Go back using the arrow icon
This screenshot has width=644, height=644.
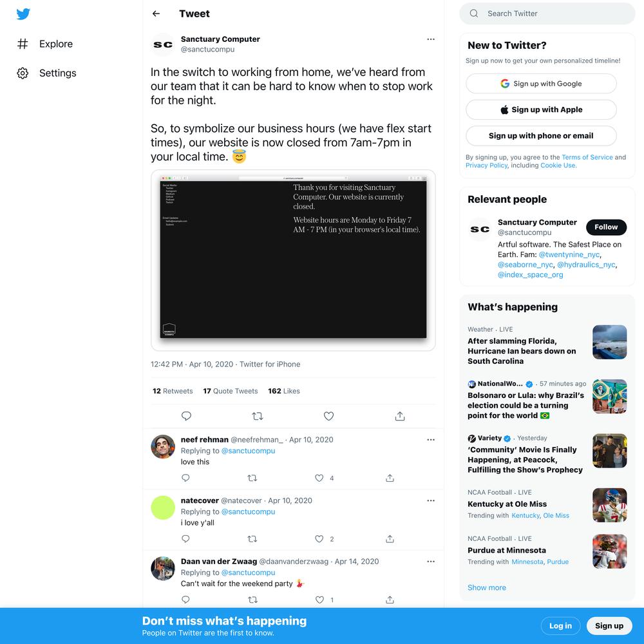click(x=156, y=14)
